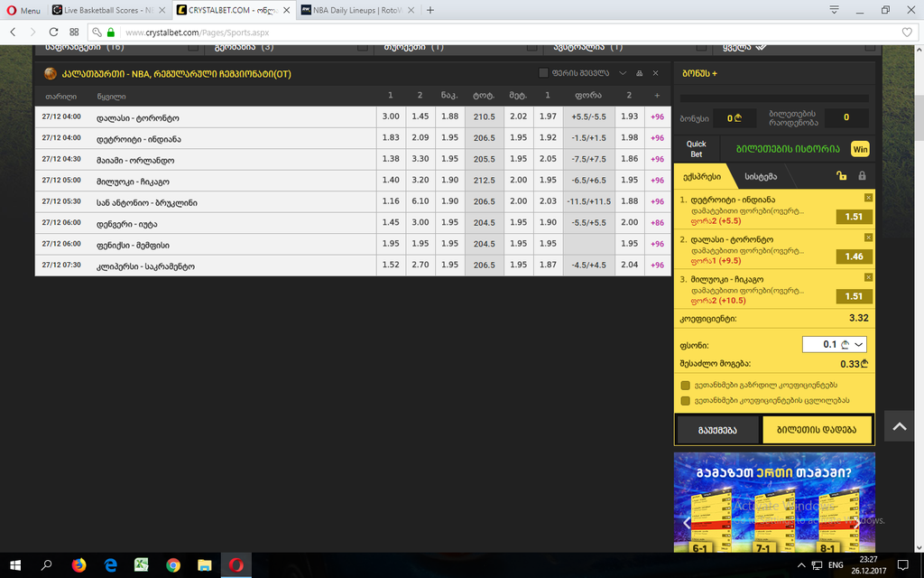This screenshot has width=924, height=578.
Task: Reload the page with refresh icon
Action: (53, 33)
